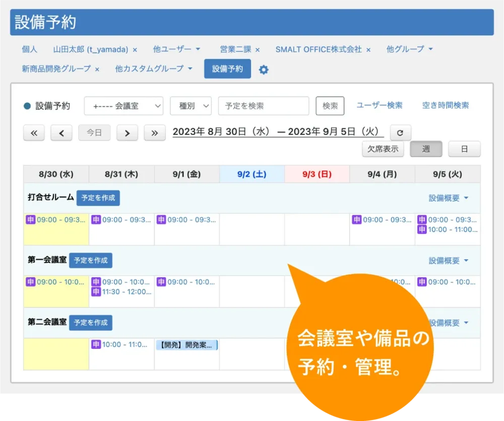504x421 pixels.
Task: Click the 9/4 (月) column header
Action: [382, 174]
